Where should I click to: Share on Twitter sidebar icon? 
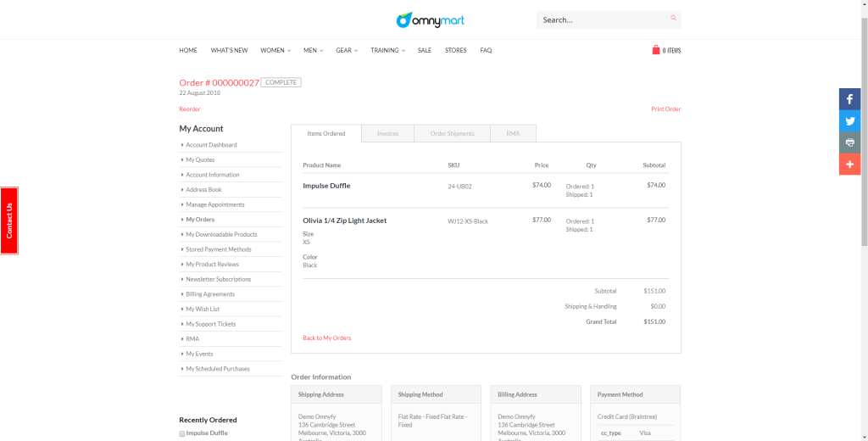[849, 120]
